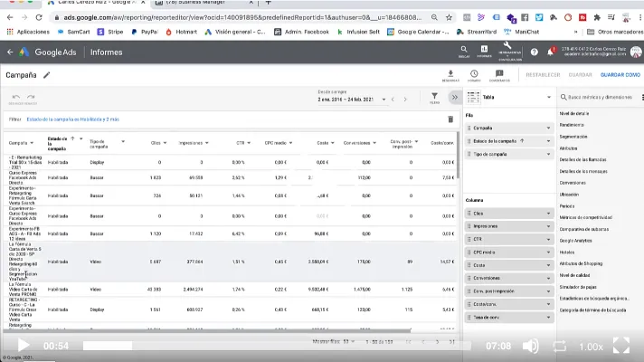This screenshot has height=362, width=644.
Task: Expand the Tipo de campaña chip dropdown
Action: [548, 155]
